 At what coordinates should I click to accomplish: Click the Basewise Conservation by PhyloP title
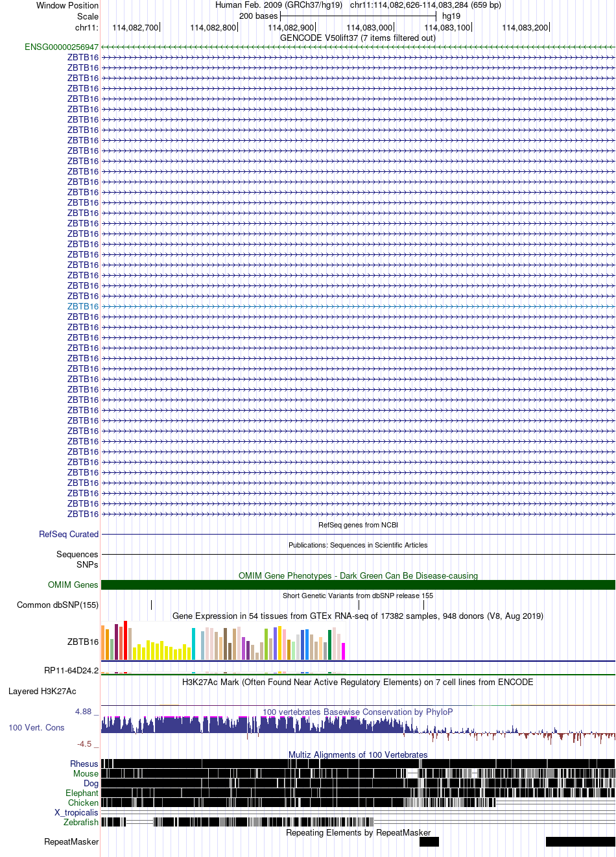(358, 712)
